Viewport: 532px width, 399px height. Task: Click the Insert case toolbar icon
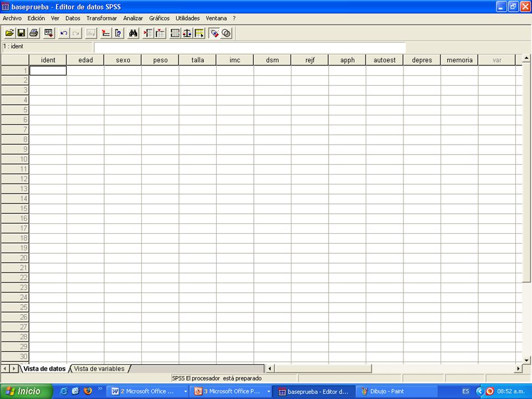(148, 33)
